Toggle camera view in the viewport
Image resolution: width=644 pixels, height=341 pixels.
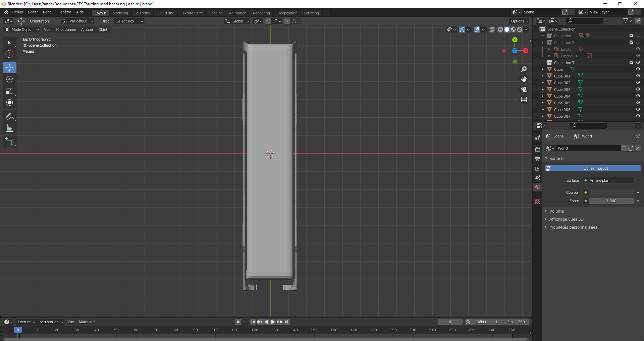(x=524, y=90)
